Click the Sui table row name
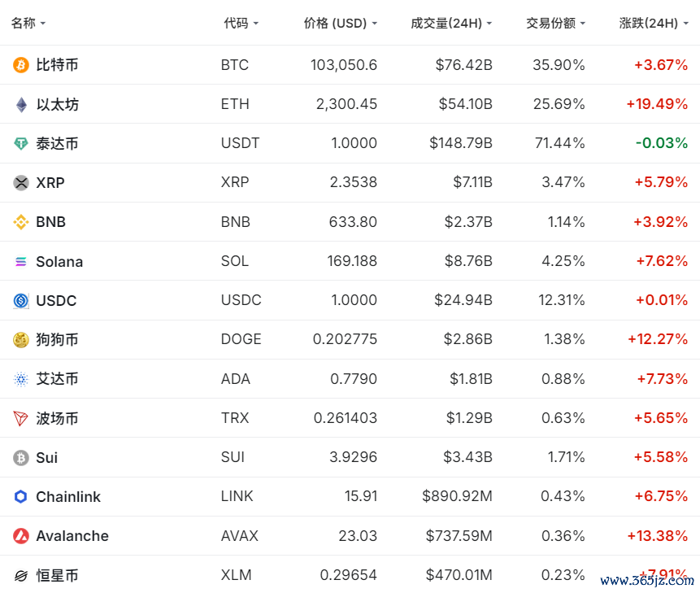Screen dimensions: 700x593 pyautogui.click(x=47, y=458)
